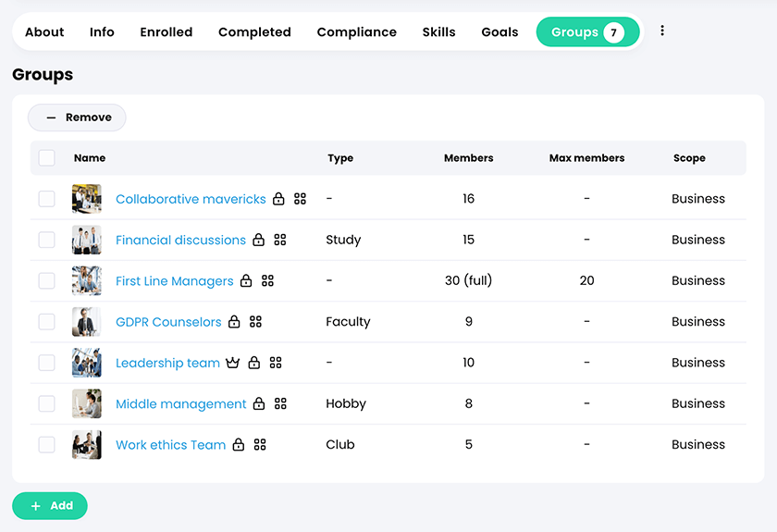This screenshot has height=532, width=777.
Task: Go to the Skills tab
Action: tap(439, 32)
